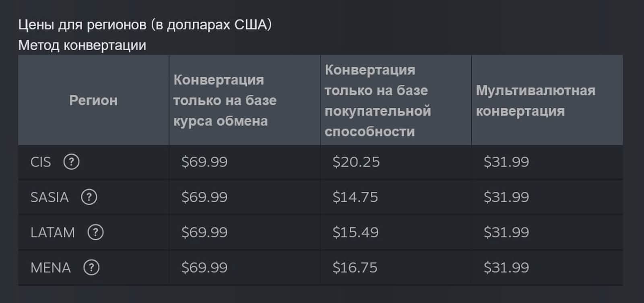This screenshot has width=644, height=303.
Task: Click the help icon next to CIS
Action: [x=71, y=162]
